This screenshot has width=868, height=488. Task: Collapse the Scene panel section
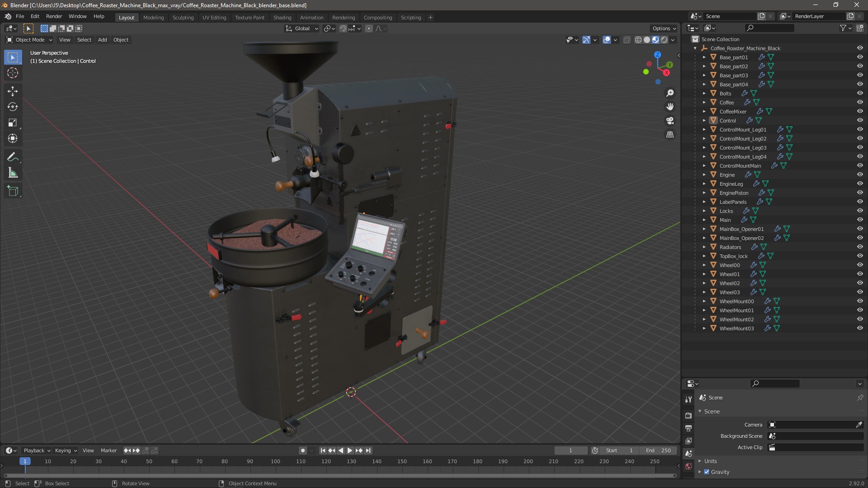click(700, 411)
